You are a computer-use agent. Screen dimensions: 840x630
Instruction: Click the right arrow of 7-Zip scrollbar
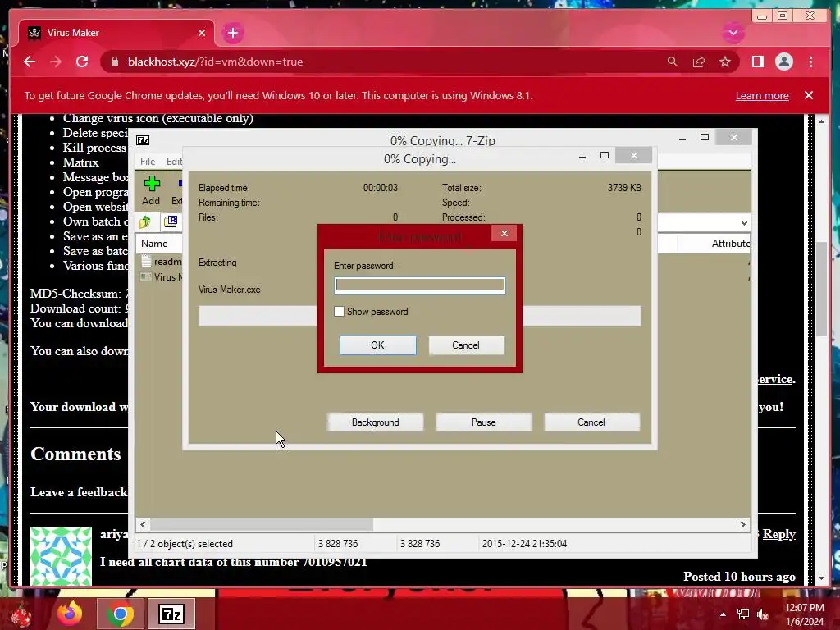(x=742, y=524)
